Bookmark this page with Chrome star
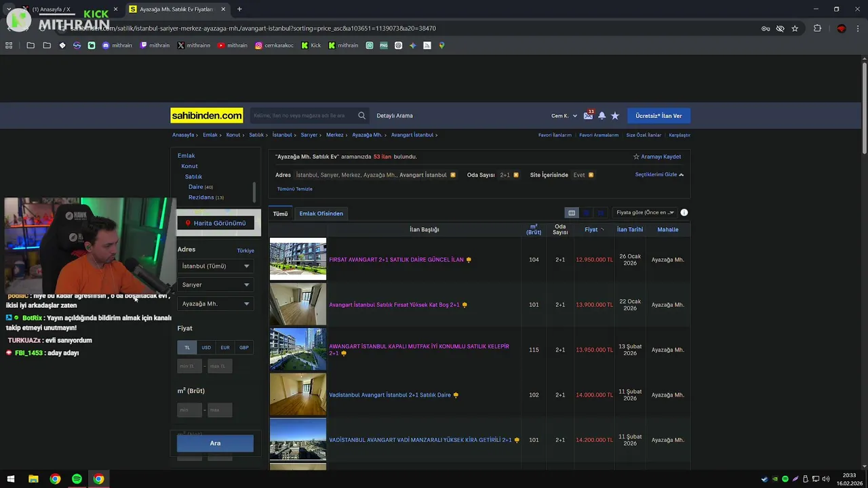 (795, 28)
